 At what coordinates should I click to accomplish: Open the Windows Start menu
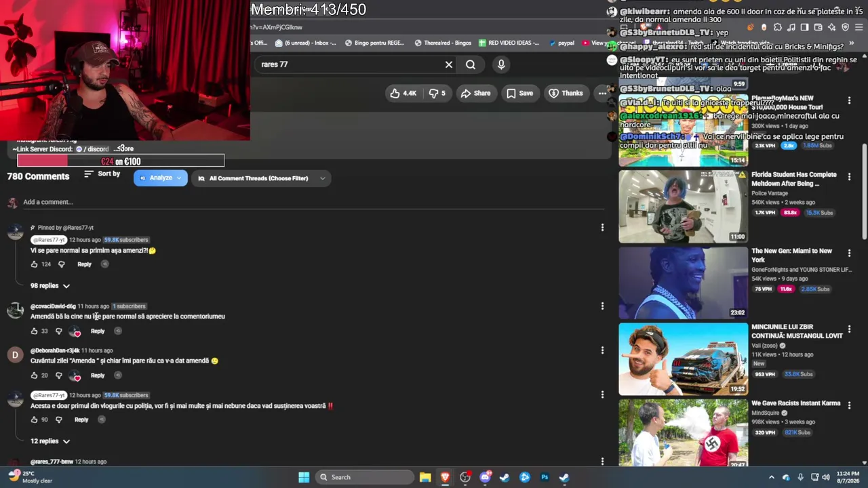304,477
